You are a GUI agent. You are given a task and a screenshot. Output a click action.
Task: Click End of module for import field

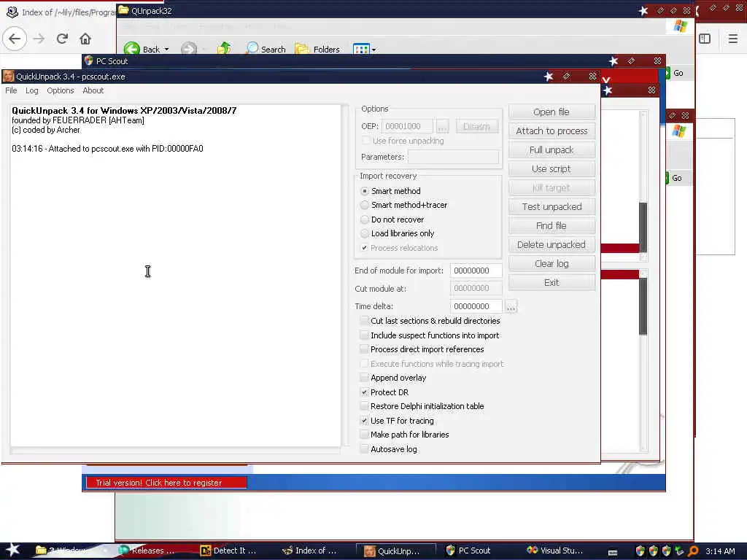pos(476,271)
